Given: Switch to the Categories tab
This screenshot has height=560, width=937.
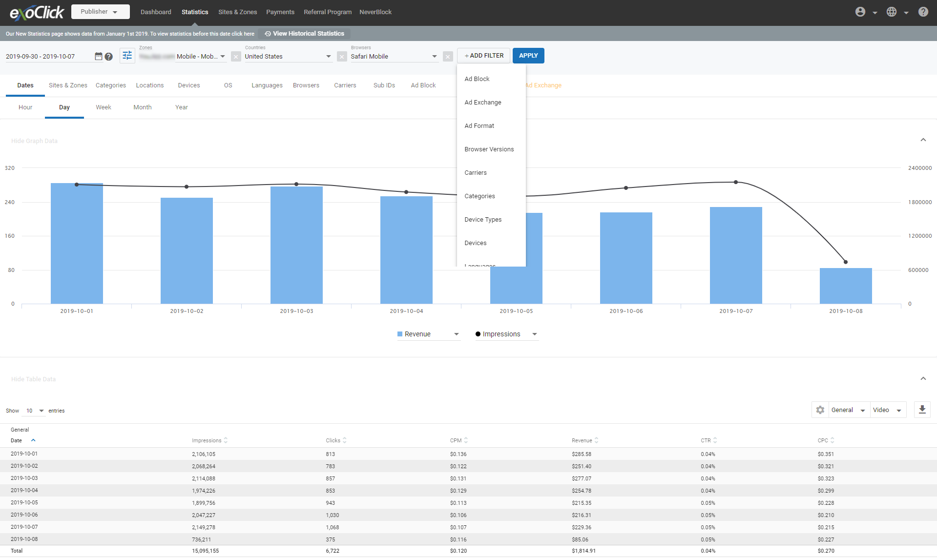Looking at the screenshot, I should [111, 85].
